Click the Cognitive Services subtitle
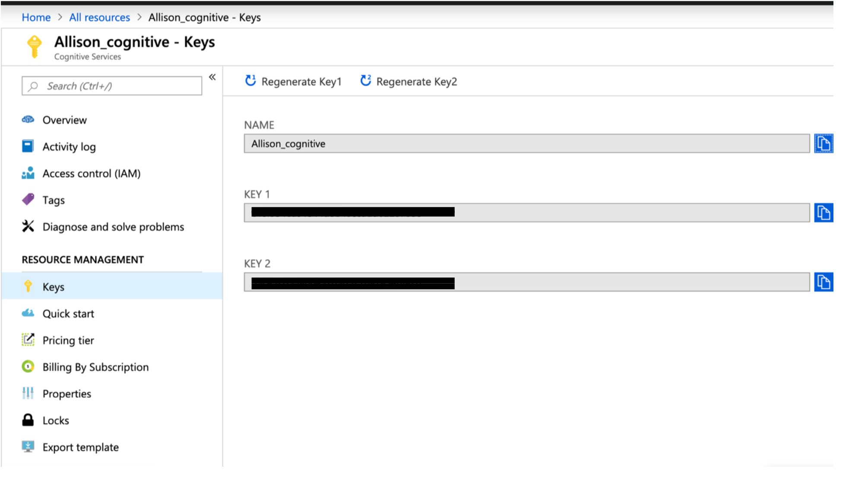868x480 pixels. tap(88, 57)
